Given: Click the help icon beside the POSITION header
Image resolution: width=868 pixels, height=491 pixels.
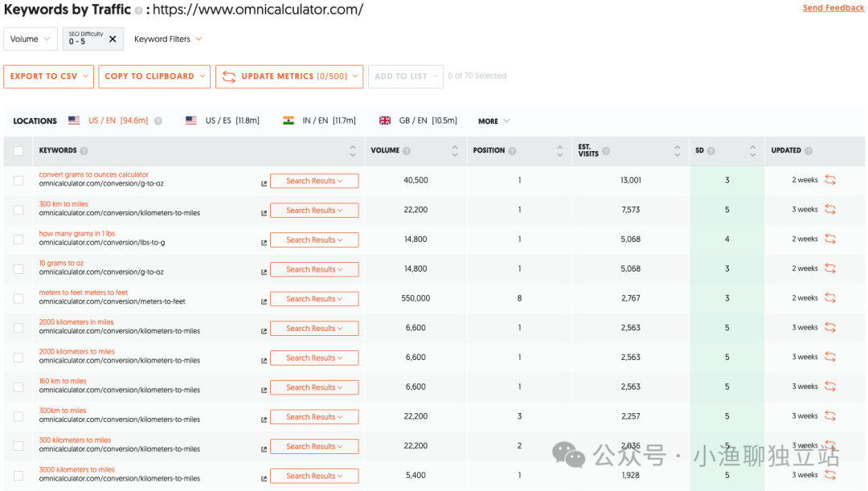Looking at the screenshot, I should click(x=512, y=150).
